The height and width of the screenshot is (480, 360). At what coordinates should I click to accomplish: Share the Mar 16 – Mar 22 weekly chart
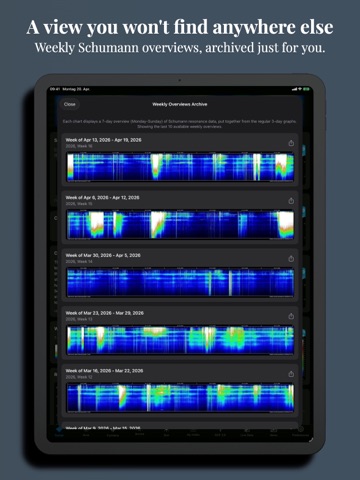point(291,374)
